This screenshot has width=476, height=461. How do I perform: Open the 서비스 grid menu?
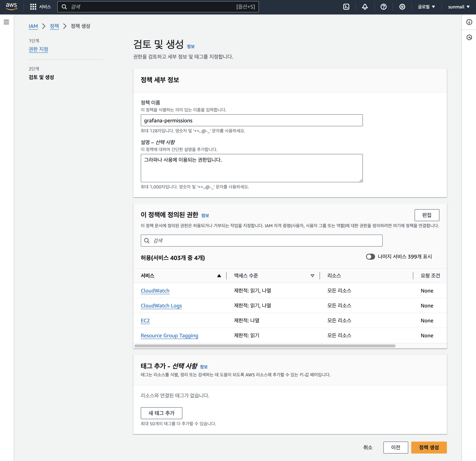coord(40,7)
